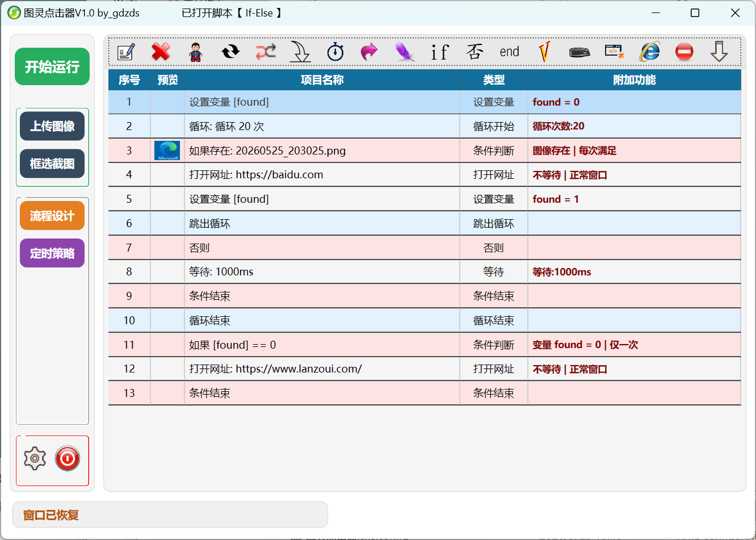Click the row number 12 cell
756x540 pixels.
click(x=129, y=369)
